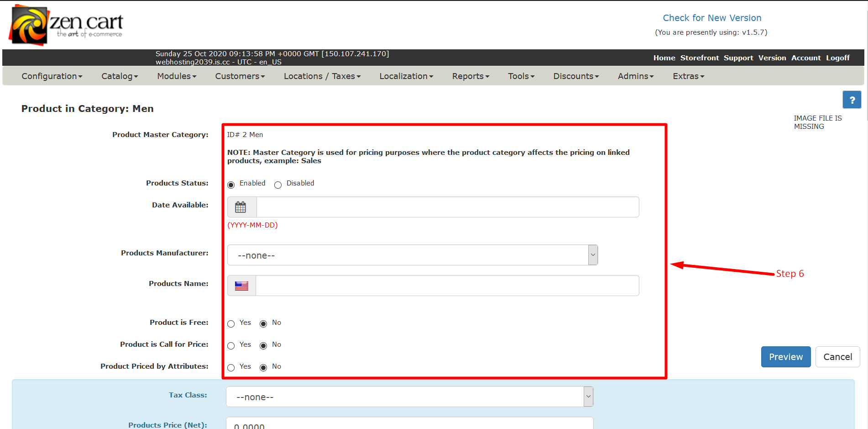The height and width of the screenshot is (429, 868).
Task: Open the Tools menu
Action: point(521,76)
